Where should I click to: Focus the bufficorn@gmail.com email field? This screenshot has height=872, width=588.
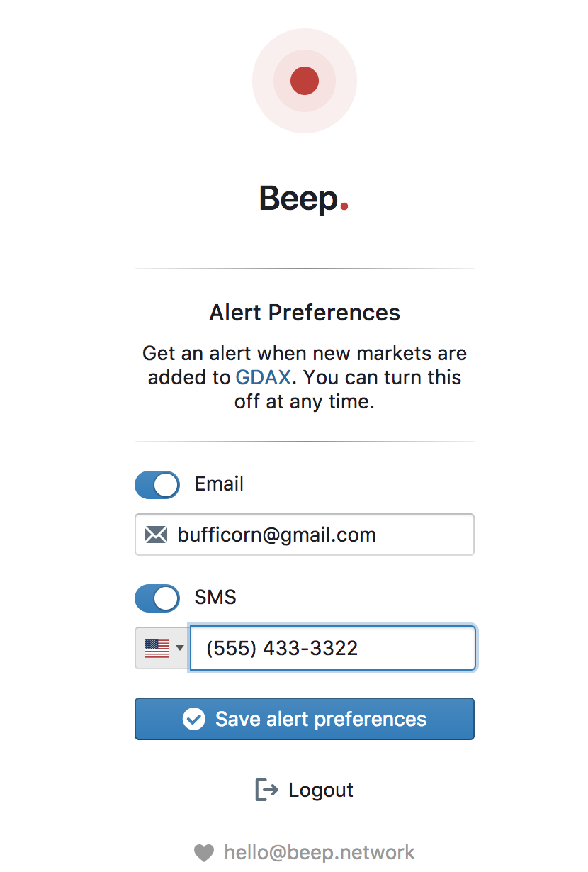click(x=319, y=535)
